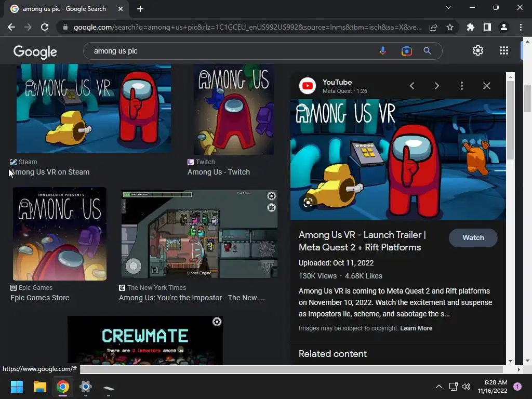Reload the current page
The height and width of the screenshot is (399, 532).
pyautogui.click(x=45, y=27)
